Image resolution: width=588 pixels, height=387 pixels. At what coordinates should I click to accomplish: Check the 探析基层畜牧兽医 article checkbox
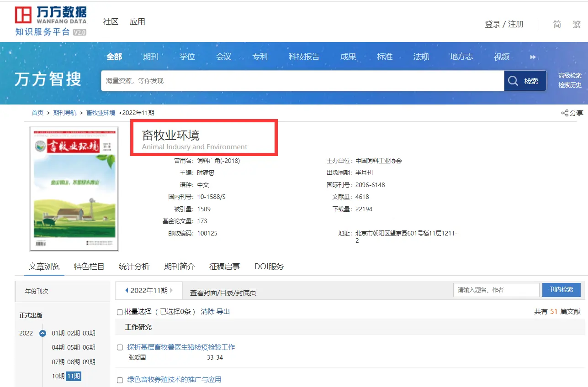pos(120,347)
